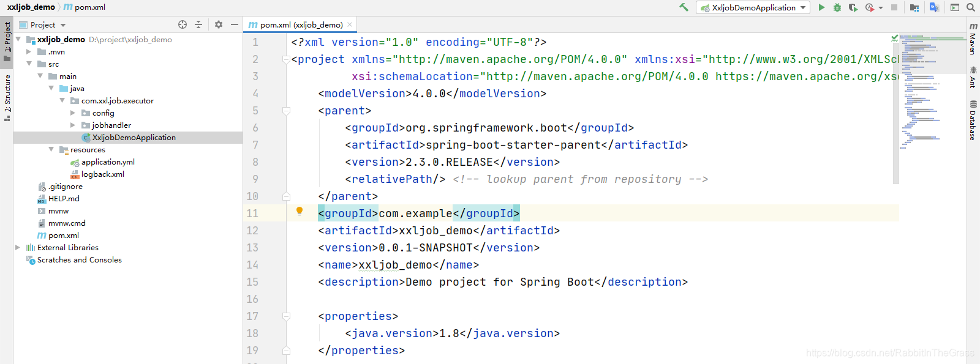Click the 0.0.1-SNAPSHOT version text

click(x=426, y=248)
